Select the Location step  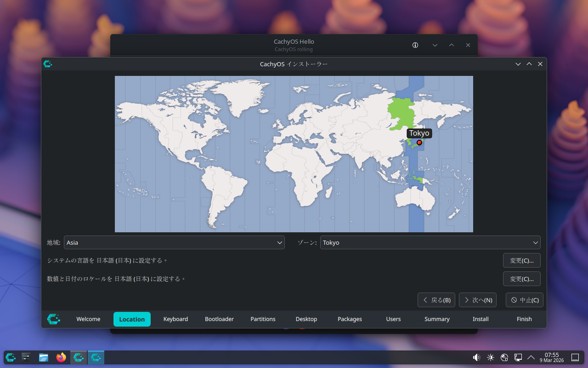(132, 319)
